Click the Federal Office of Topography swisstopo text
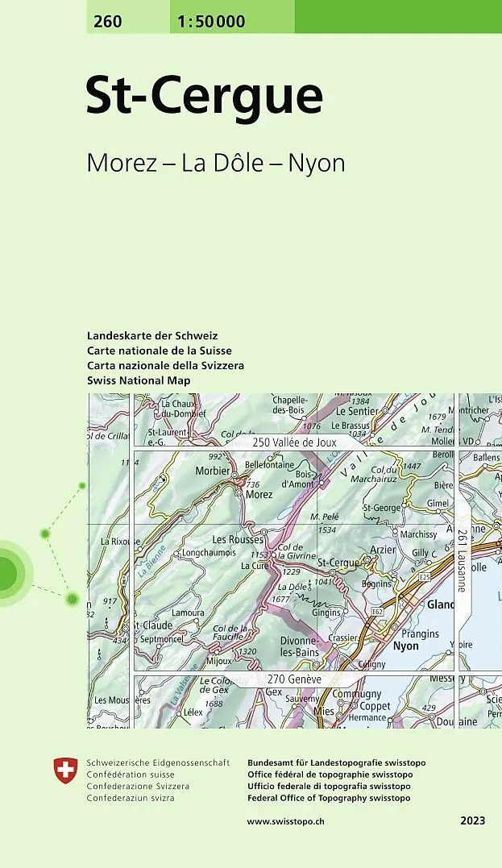 click(329, 798)
